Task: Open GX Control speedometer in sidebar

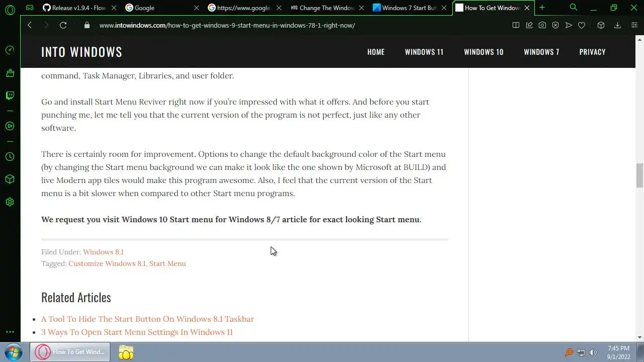Action: 10,50
